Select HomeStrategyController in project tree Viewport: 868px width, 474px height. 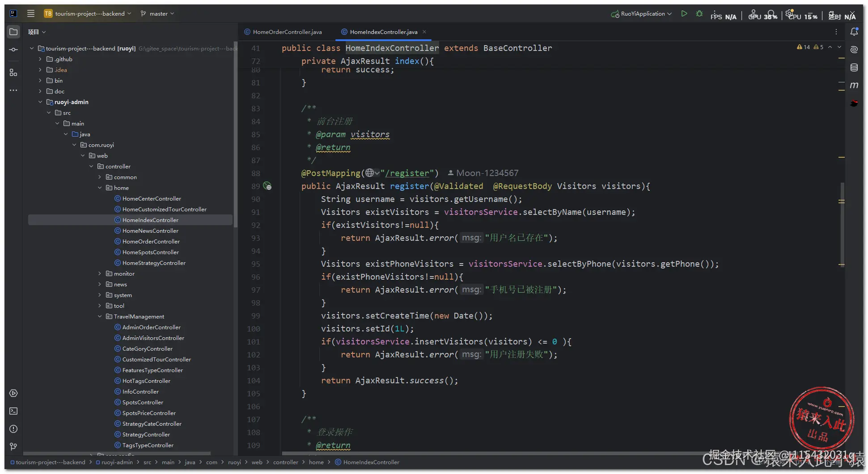pos(154,263)
